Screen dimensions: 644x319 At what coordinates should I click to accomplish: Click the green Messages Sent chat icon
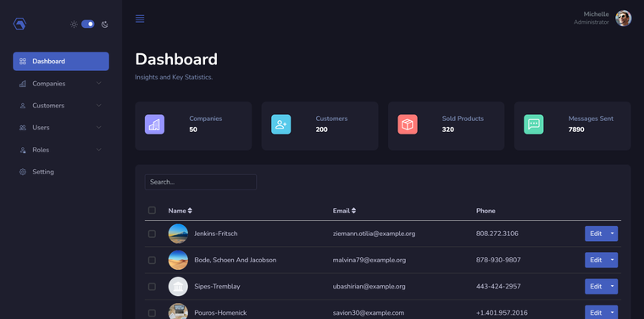point(534,124)
